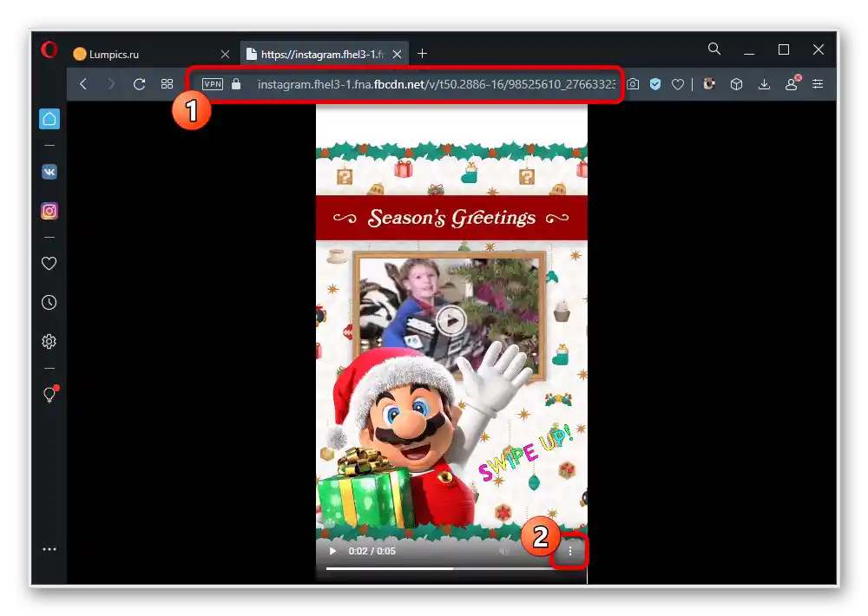Open the Speed Dial start page

[x=167, y=84]
